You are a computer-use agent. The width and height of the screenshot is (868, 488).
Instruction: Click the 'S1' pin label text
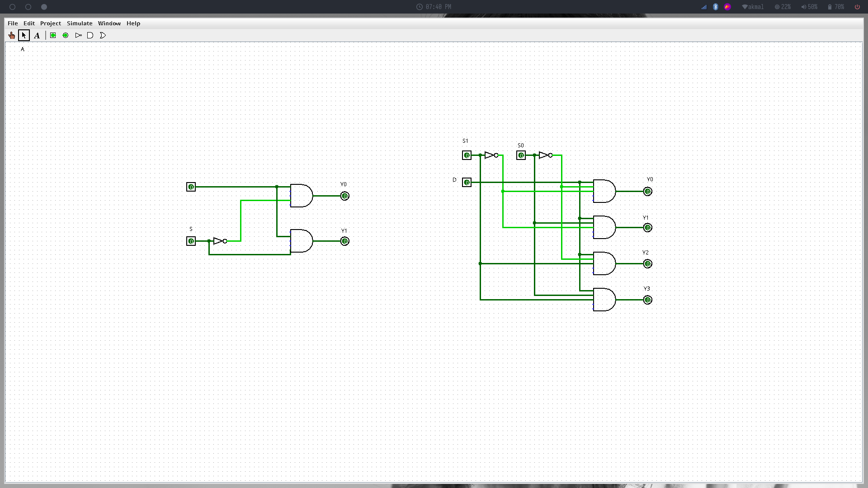(465, 141)
